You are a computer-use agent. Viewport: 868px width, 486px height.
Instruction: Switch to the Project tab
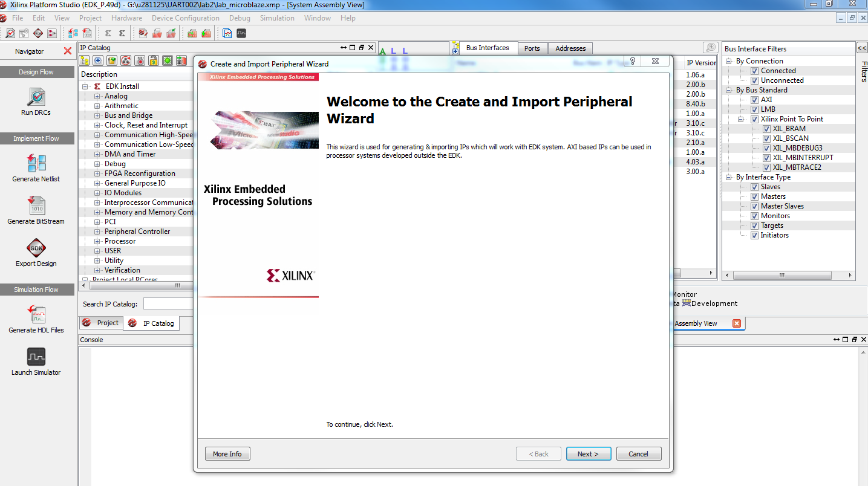(102, 323)
